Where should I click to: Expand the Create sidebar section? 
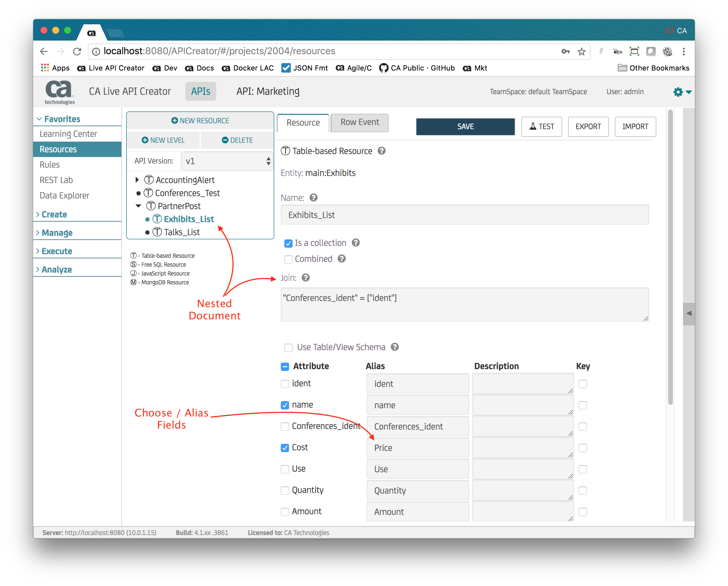pos(54,214)
